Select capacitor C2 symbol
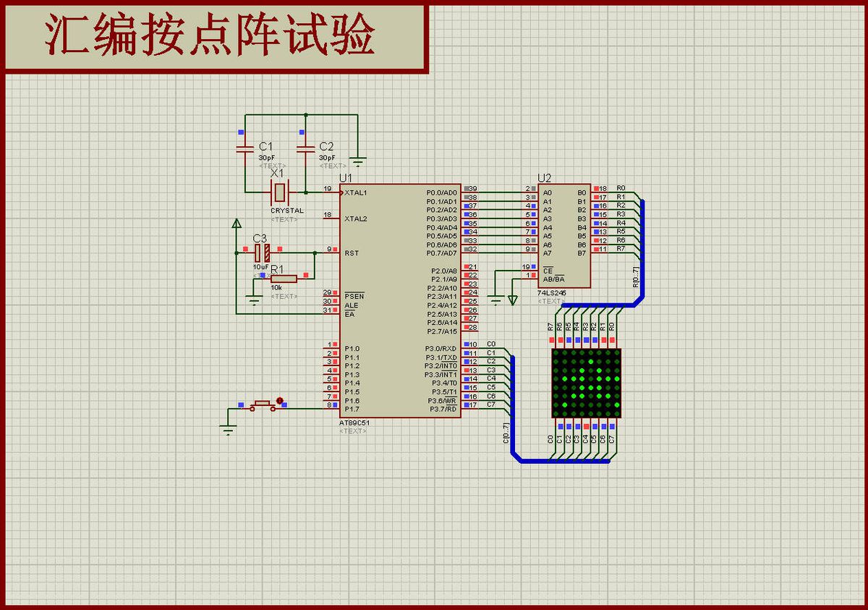The width and height of the screenshot is (868, 610). (306, 150)
